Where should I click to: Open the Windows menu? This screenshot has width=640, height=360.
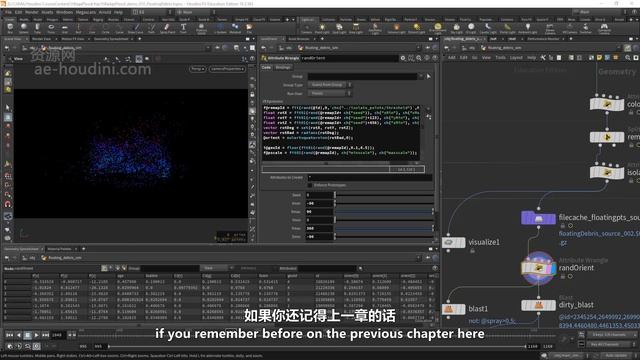click(x=64, y=12)
